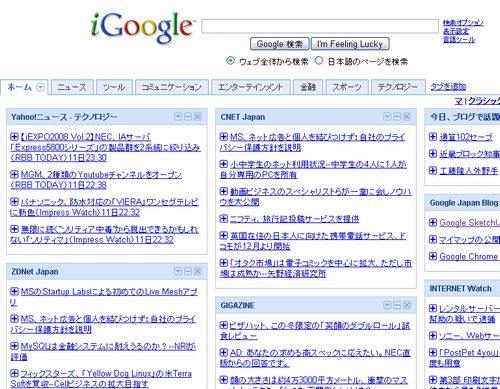The height and width of the screenshot is (389, 500).
Task: Click the タブを追加 link
Action: (448, 87)
